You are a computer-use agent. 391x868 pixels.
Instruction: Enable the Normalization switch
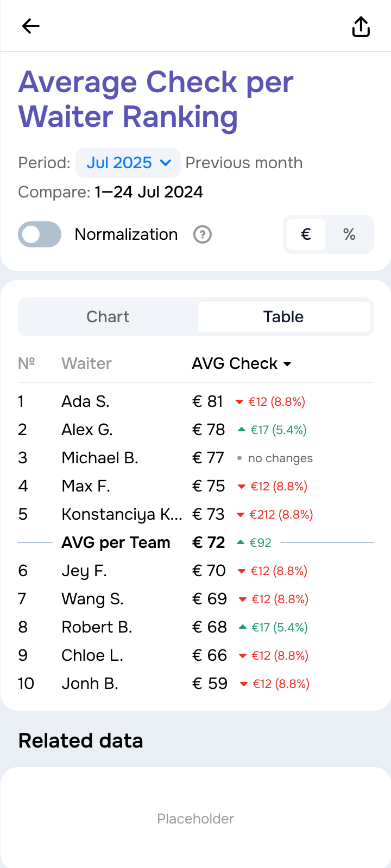coord(40,234)
